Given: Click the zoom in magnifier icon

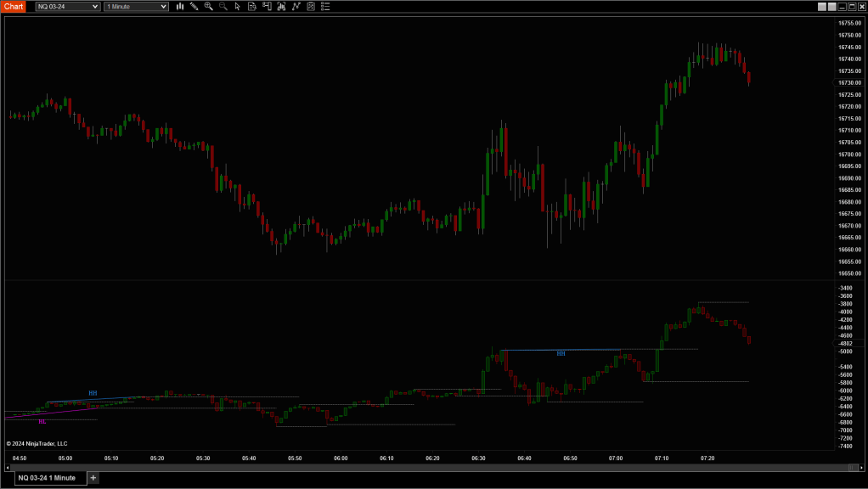Looking at the screenshot, I should click(208, 6).
